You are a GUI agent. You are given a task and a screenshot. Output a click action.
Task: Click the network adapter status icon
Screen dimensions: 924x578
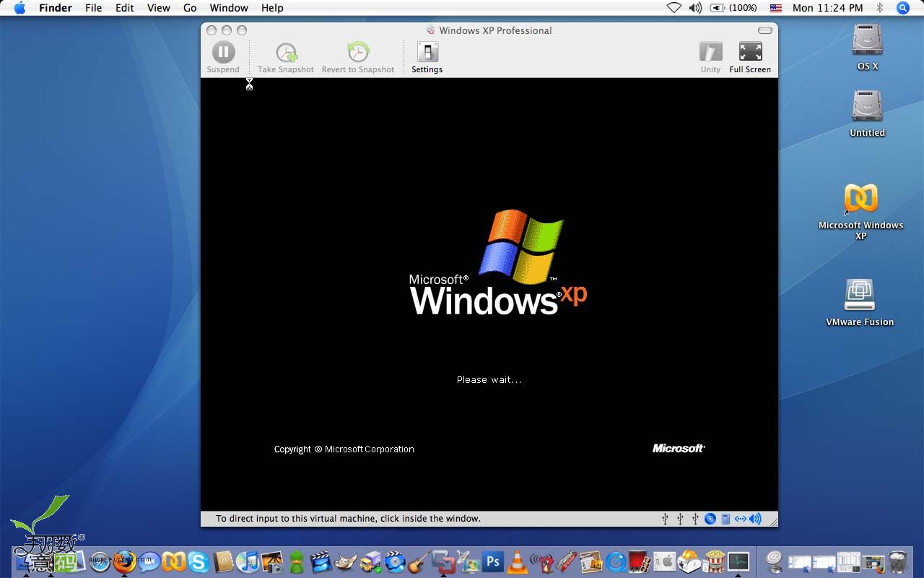(741, 519)
